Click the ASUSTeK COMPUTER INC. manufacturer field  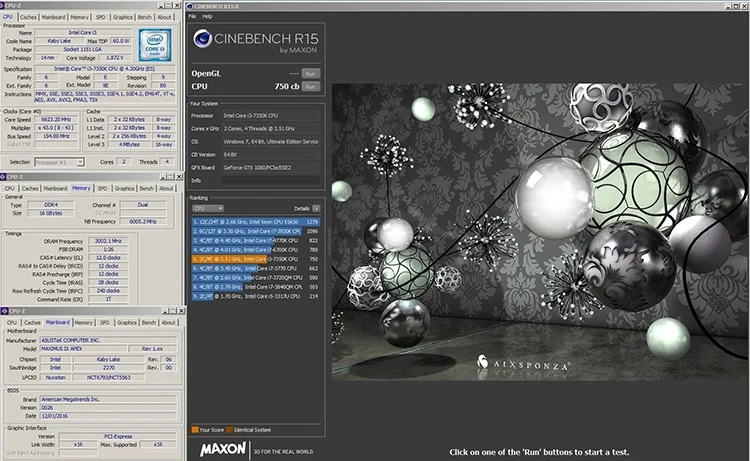(108, 340)
